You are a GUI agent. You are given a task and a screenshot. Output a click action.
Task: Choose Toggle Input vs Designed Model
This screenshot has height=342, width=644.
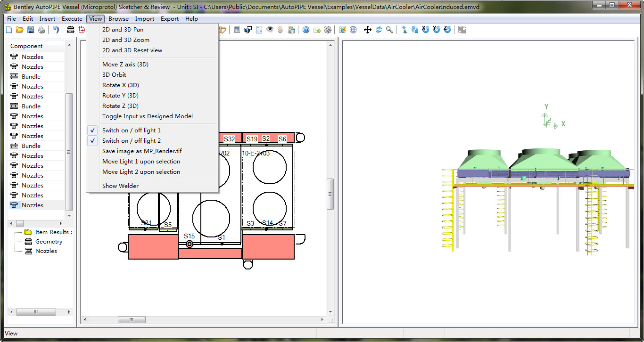(x=152, y=116)
